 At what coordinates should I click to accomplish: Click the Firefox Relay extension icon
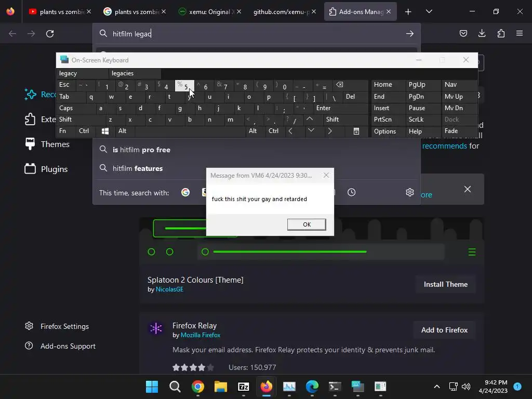(x=156, y=328)
